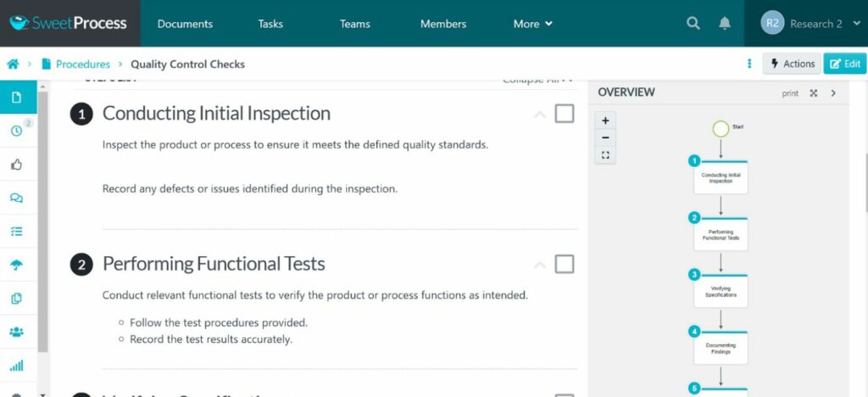
Task: Collapse the Performing Functional Tests step
Action: pyautogui.click(x=540, y=266)
